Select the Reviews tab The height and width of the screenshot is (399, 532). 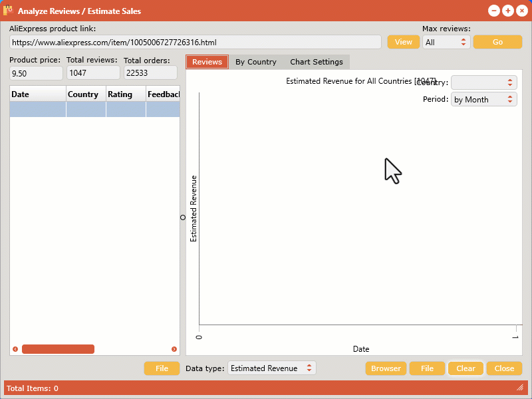(x=207, y=62)
